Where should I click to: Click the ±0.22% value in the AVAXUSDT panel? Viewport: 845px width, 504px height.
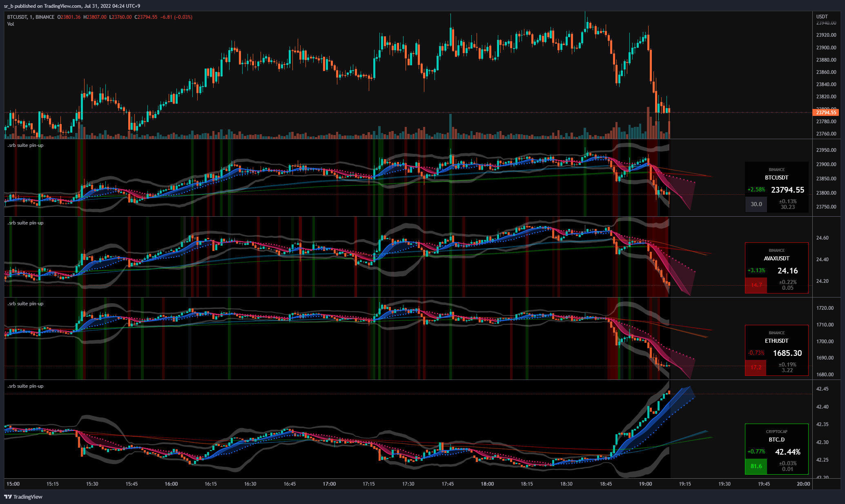pos(788,282)
